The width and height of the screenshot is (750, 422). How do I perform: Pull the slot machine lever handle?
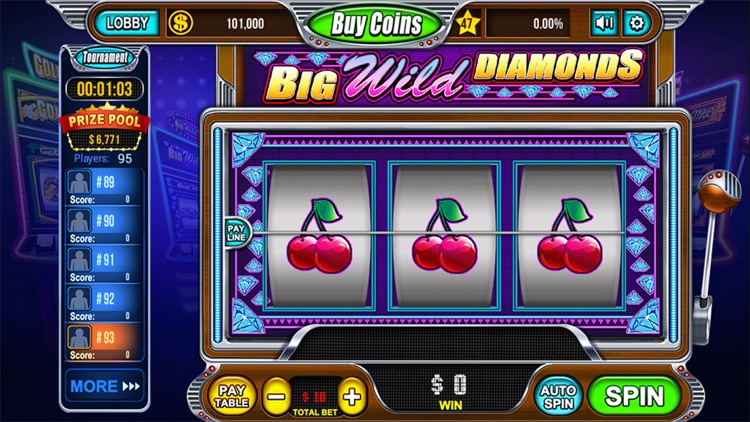click(x=717, y=191)
